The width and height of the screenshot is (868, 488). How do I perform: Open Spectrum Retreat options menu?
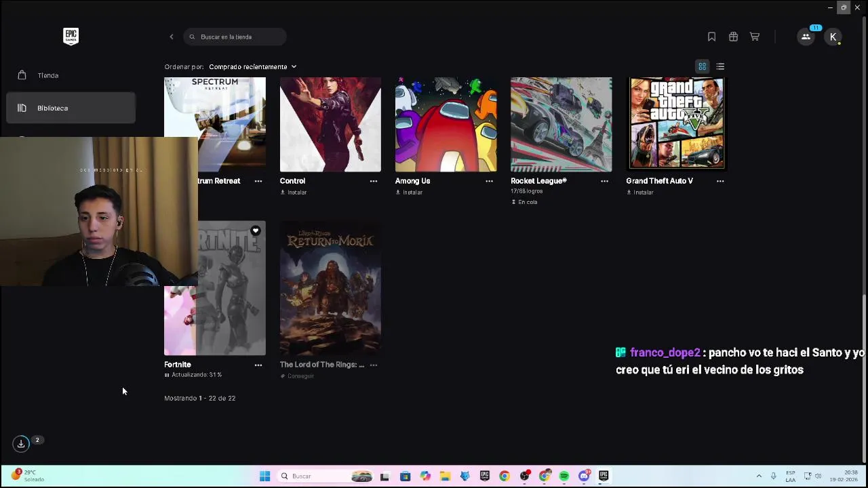point(258,181)
